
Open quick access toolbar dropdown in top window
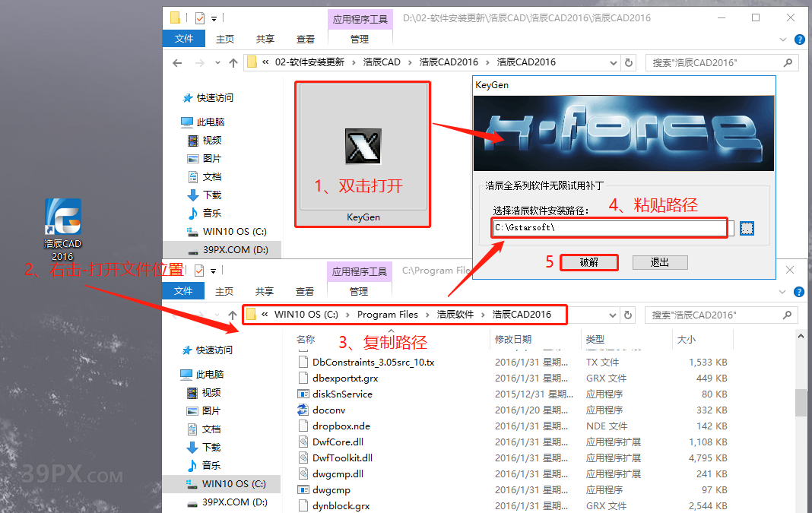[x=214, y=19]
